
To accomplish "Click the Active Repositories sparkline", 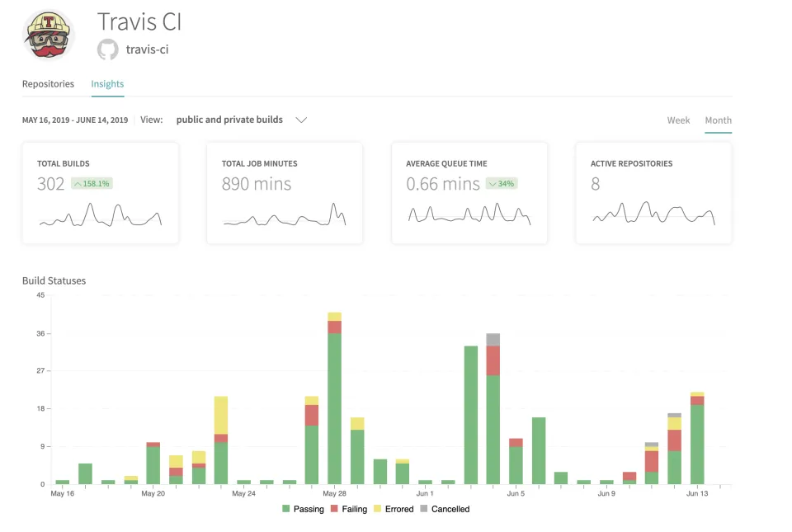I will point(653,213).
